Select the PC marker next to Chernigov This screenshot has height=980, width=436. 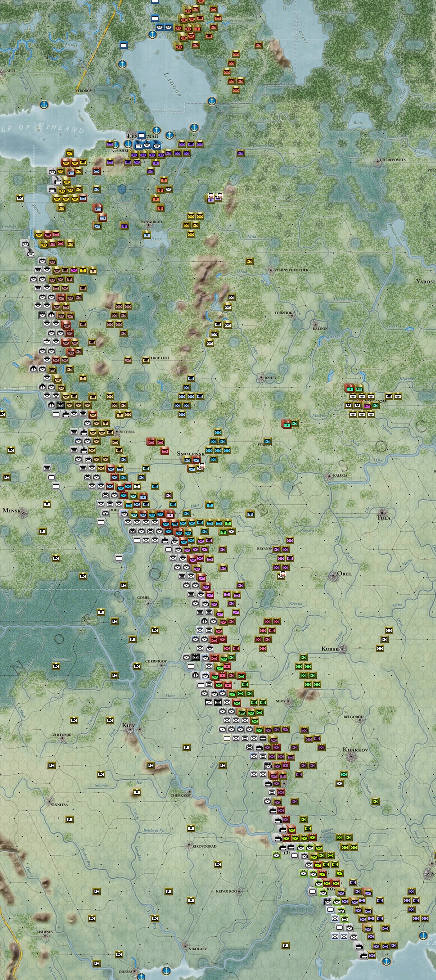137,666
